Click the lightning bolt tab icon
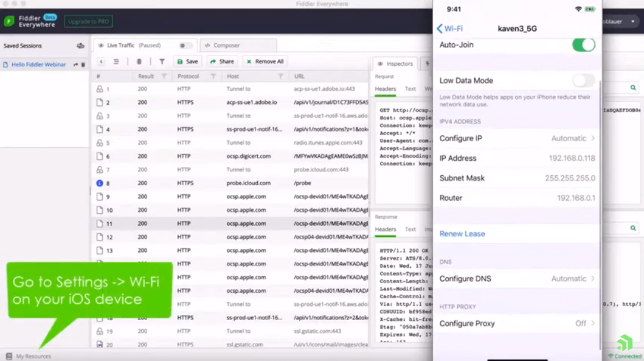This screenshot has width=644, height=361. point(427,64)
